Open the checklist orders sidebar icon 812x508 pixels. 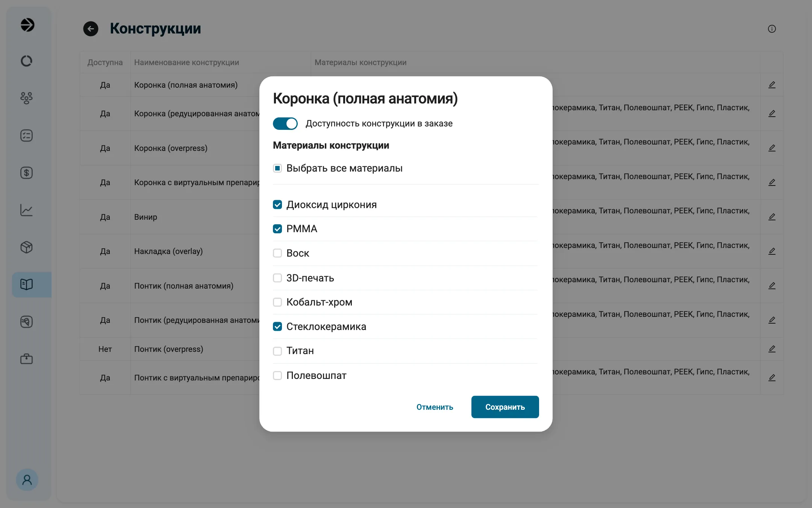coord(26,135)
